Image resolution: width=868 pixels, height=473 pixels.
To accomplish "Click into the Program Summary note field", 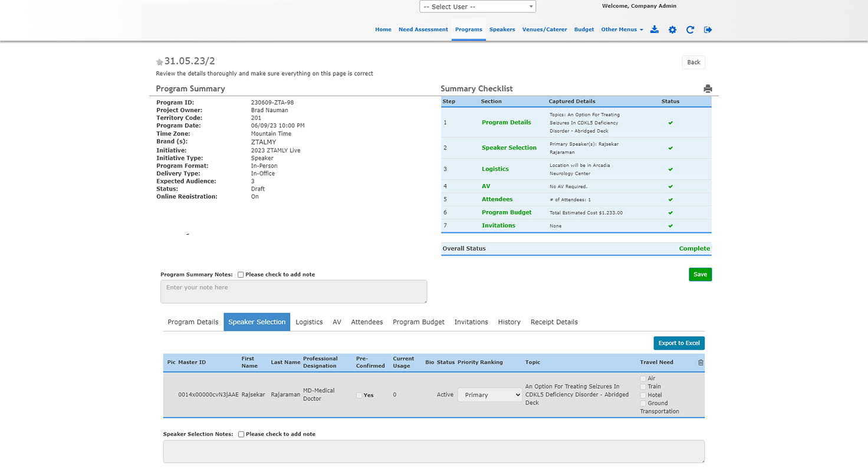I will (x=294, y=291).
